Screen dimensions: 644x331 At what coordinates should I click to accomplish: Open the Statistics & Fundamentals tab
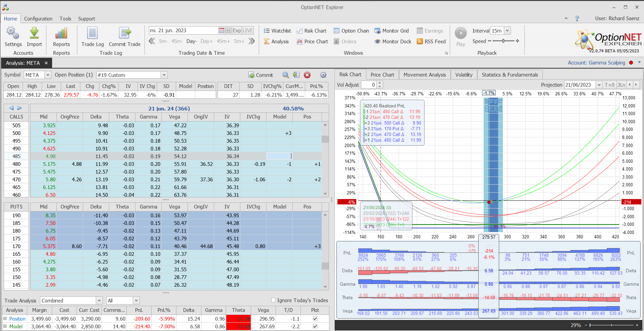(510, 75)
